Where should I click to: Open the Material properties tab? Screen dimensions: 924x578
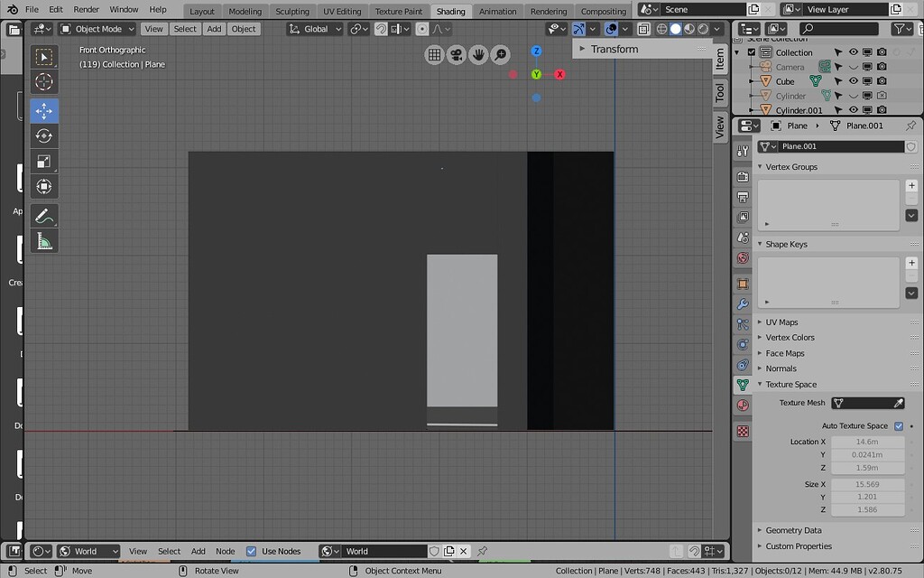(743, 406)
